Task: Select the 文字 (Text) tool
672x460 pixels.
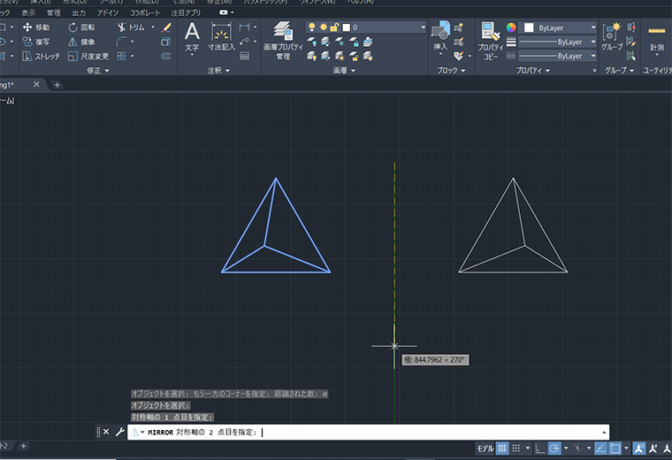Action: click(x=192, y=35)
